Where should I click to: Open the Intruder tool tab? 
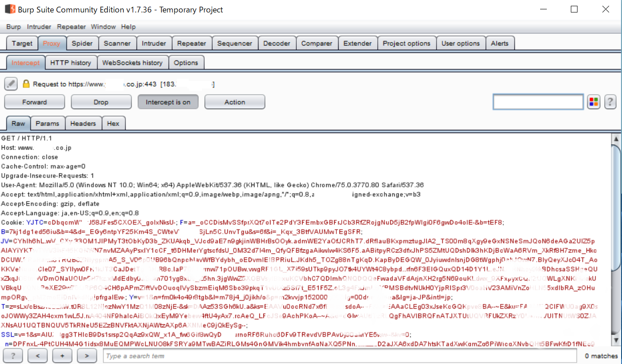tap(154, 43)
